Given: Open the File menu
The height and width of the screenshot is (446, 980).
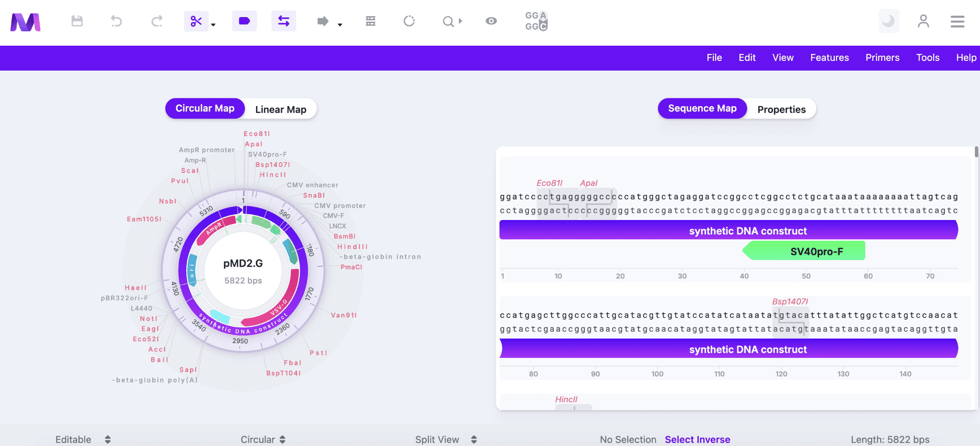Looking at the screenshot, I should [714, 58].
